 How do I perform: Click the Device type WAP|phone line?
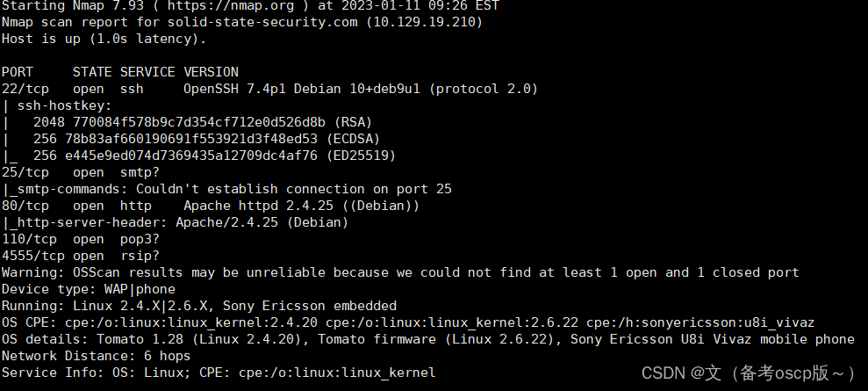(x=88, y=289)
